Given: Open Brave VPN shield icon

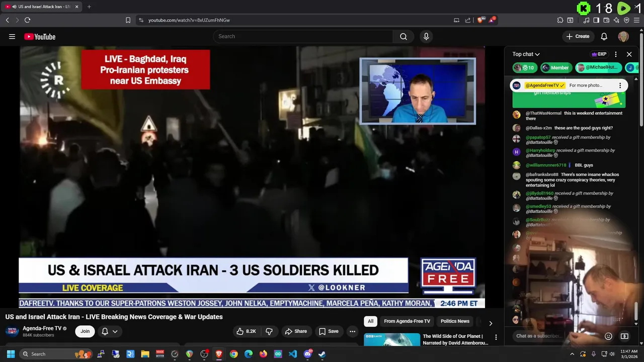Looking at the screenshot, I should [626, 20].
